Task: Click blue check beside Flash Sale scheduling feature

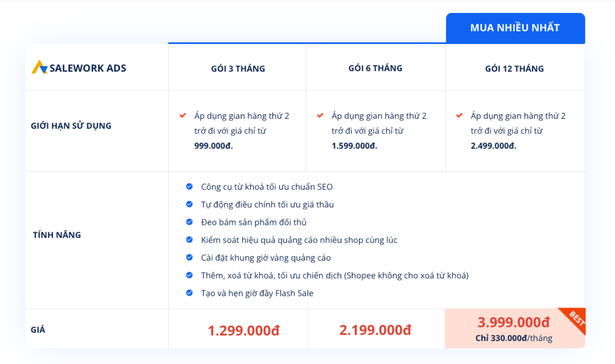Action: click(x=189, y=293)
